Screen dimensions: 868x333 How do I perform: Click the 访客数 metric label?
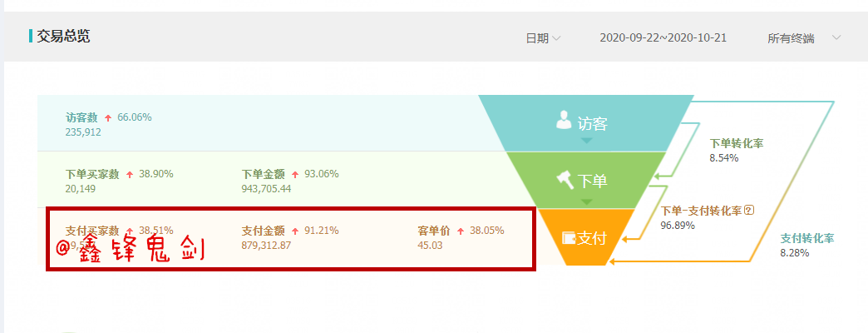(81, 117)
